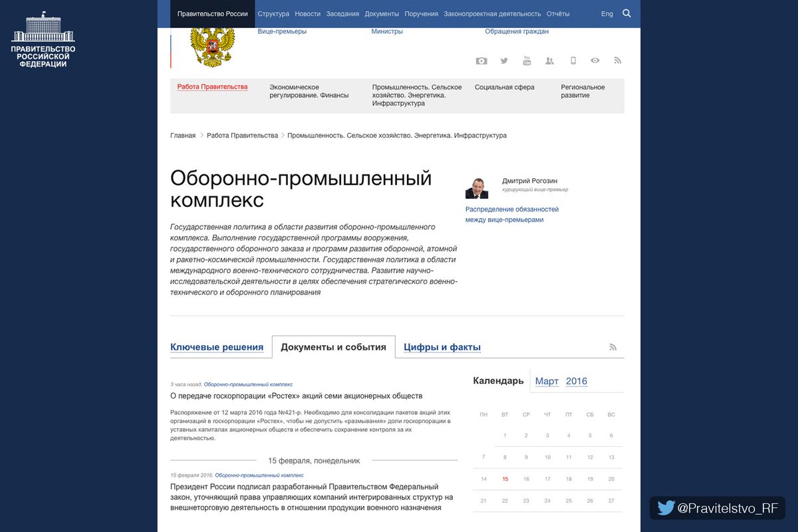Open the Март month dropdown in calendar
Viewport: 798px width, 532px height.
pos(547,381)
